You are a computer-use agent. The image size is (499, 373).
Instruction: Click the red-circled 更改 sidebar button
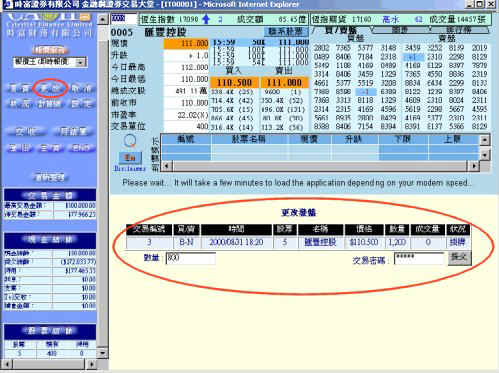point(50,88)
